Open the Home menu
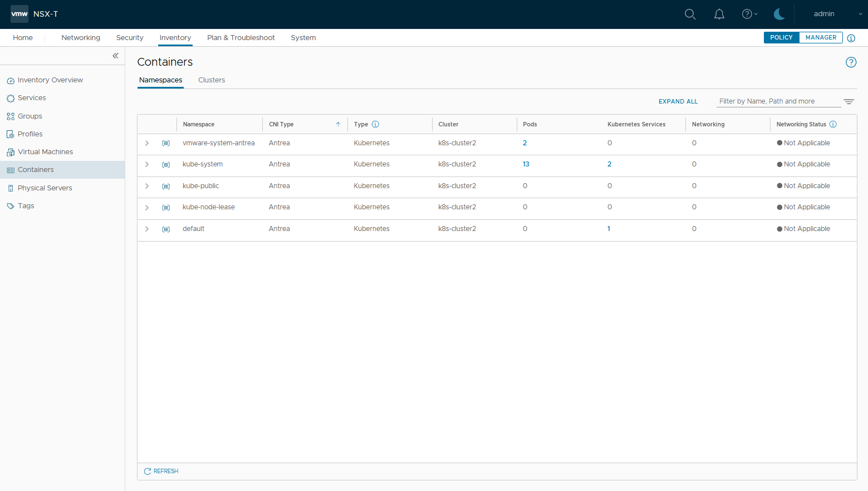This screenshot has width=868, height=491. pyautogui.click(x=23, y=38)
